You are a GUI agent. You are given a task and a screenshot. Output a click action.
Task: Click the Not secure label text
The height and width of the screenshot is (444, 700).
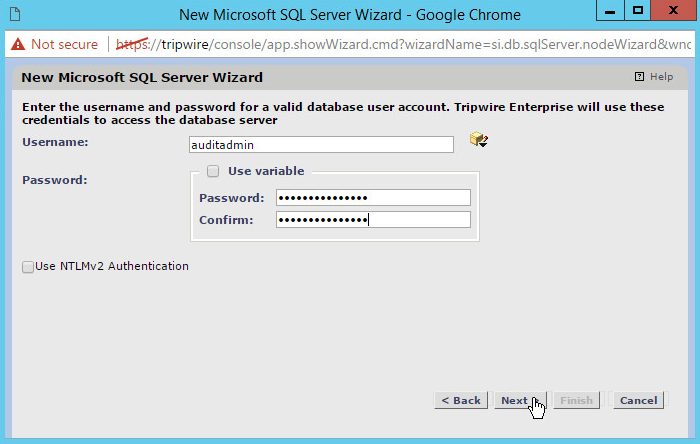click(x=64, y=45)
